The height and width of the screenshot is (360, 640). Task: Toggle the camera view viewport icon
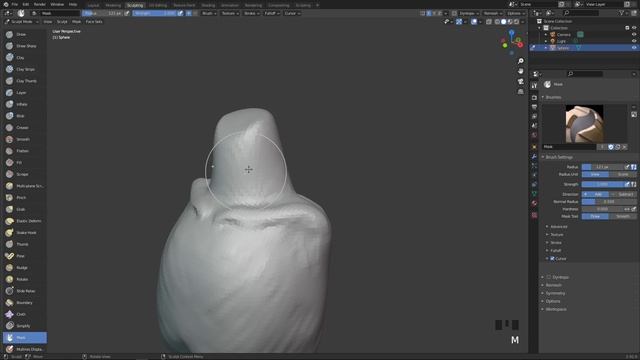click(520, 81)
